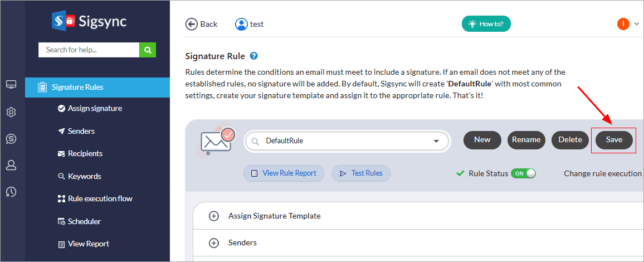This screenshot has height=262, width=644.
Task: Click the test user avatar icon
Action: (x=241, y=24)
